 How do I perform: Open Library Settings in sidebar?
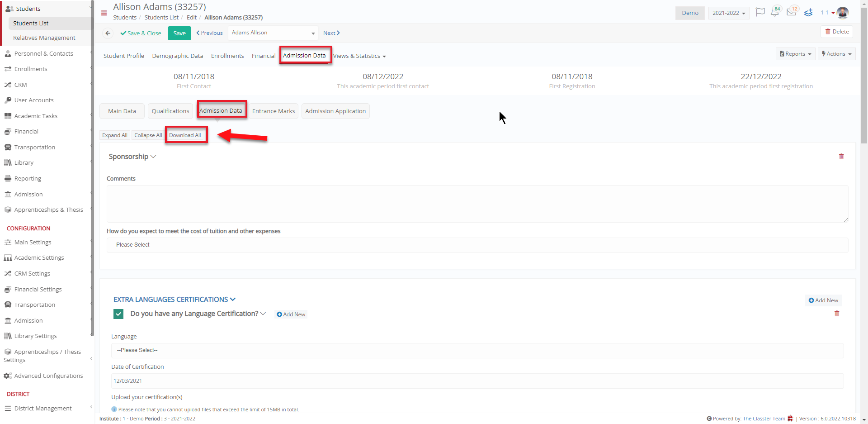click(35, 336)
